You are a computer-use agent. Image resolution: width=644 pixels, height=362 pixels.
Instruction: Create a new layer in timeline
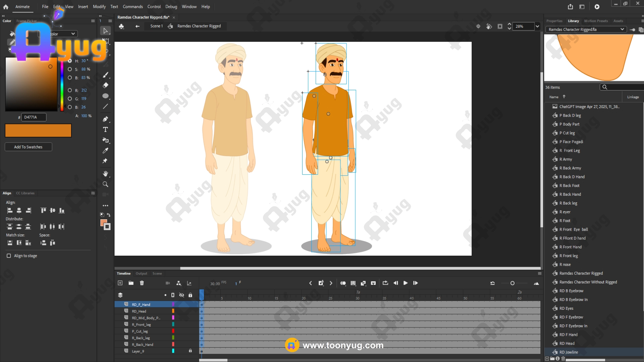120,283
